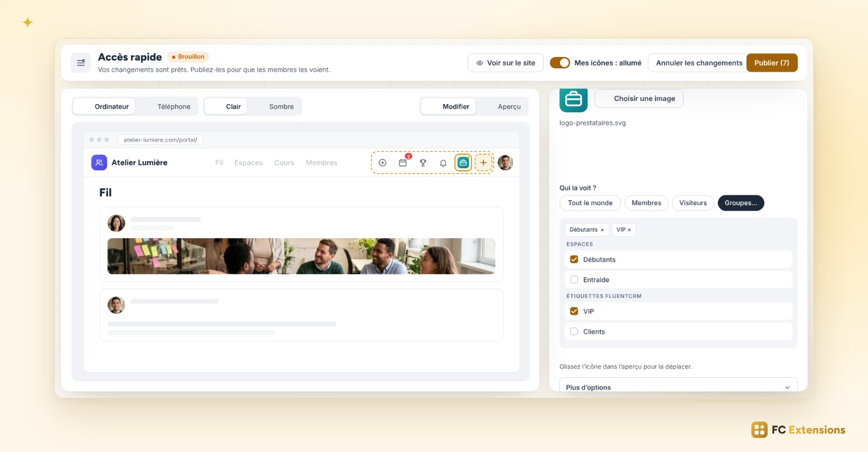This screenshot has height=452, width=868.
Task: Switch to Aperçu mode tab
Action: [509, 106]
